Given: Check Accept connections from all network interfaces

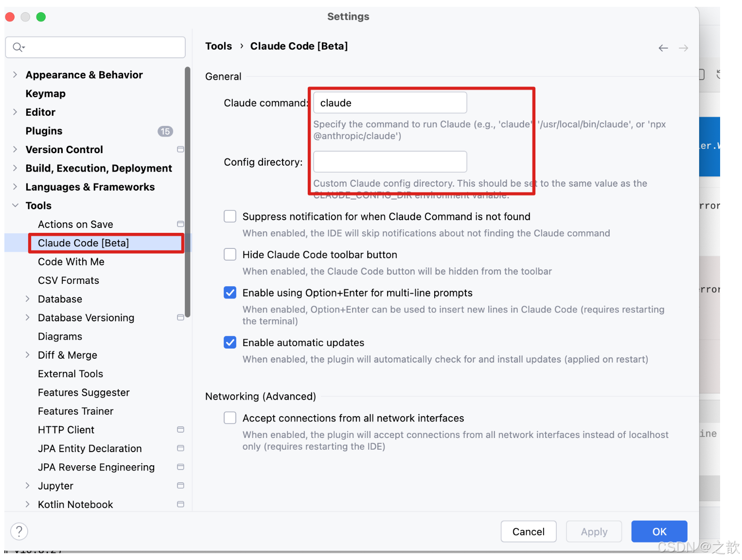Looking at the screenshot, I should 230,418.
